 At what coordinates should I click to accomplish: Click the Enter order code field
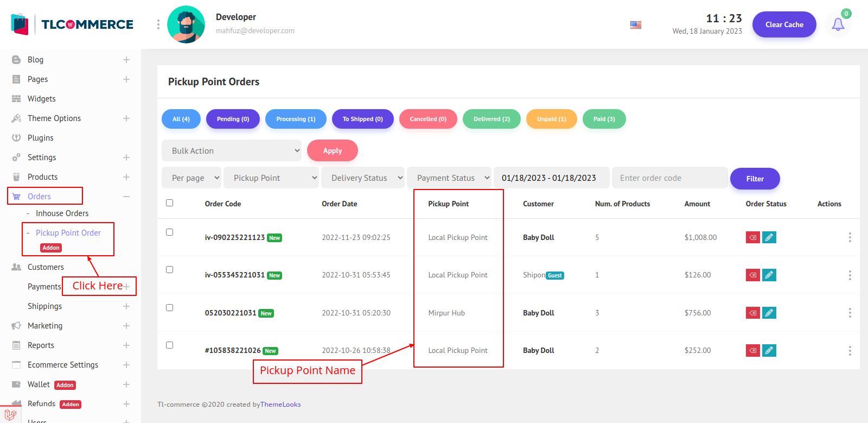(x=669, y=178)
